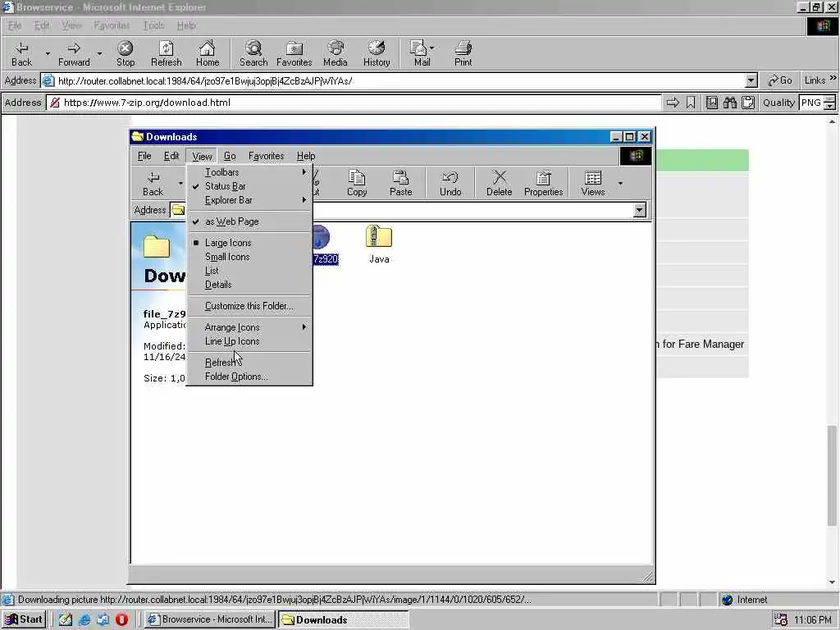Step the Quality PNG selector down

830,106
